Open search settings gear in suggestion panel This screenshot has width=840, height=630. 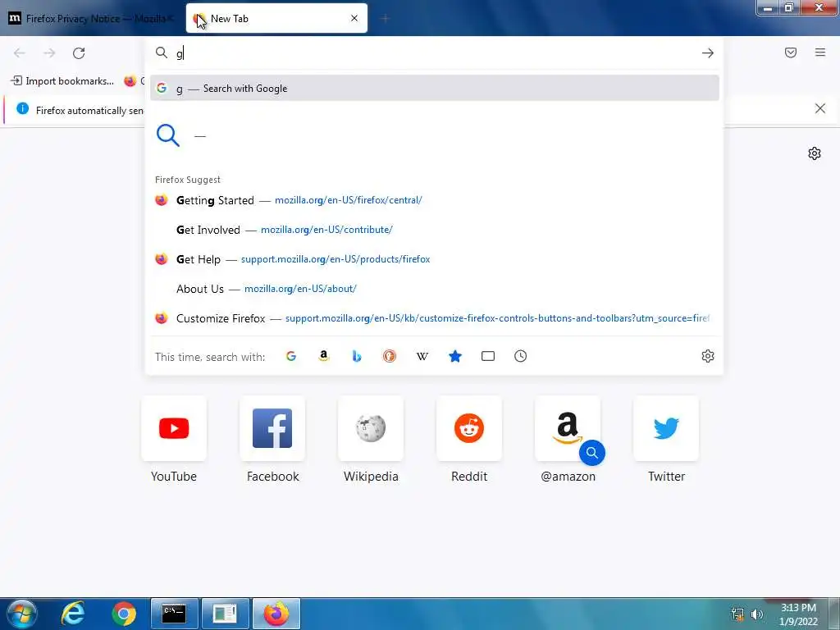(x=708, y=356)
